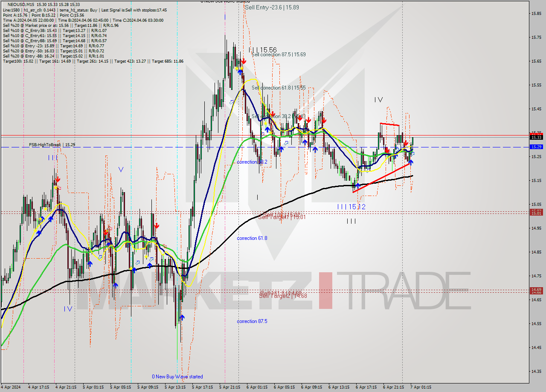Click the 'Sell correction 61.8 | 15.55' label
546x392 pixels.
point(279,88)
